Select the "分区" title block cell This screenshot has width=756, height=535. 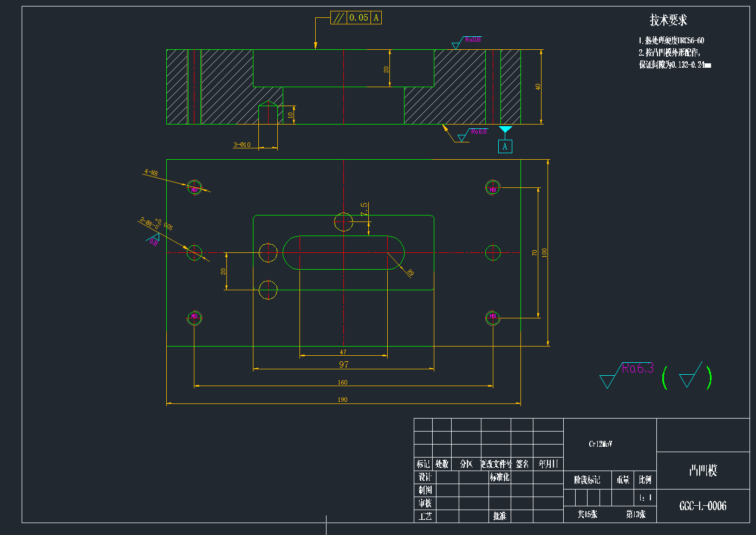[x=466, y=464]
